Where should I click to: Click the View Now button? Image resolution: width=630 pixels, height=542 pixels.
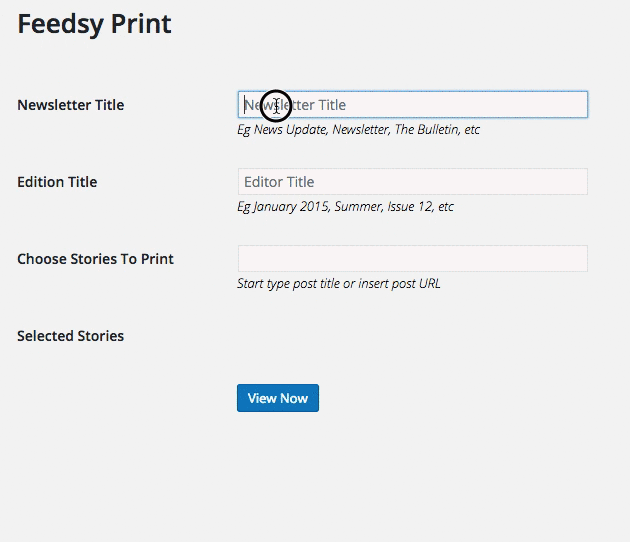[278, 398]
